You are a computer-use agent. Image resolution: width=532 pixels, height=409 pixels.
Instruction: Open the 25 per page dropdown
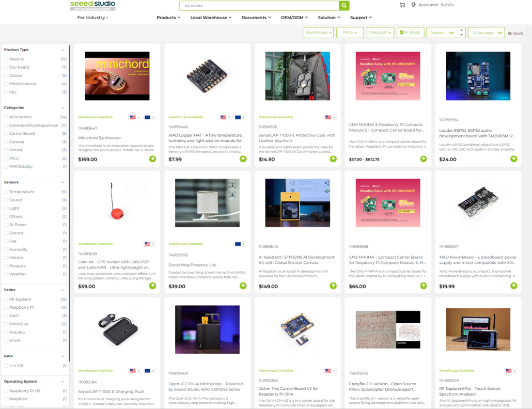tap(486, 33)
